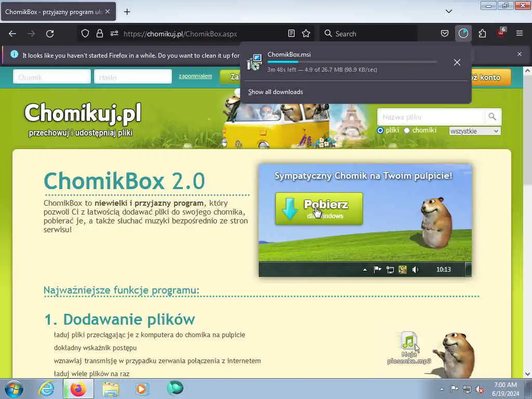The width and height of the screenshot is (532, 399).
Task: Dismiss the Firefox refresh notification bar
Action: 520,54
